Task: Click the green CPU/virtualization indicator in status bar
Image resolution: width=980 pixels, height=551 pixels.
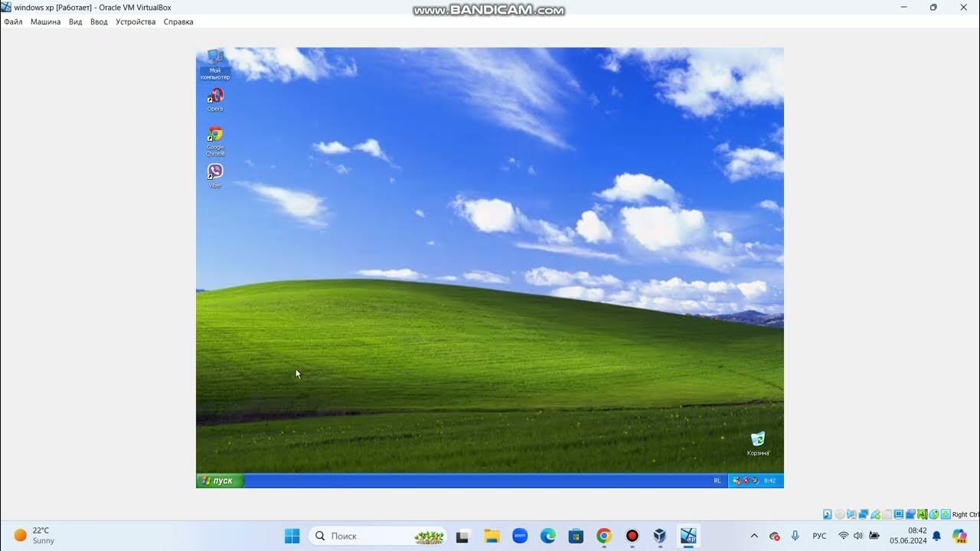Action: [922, 514]
